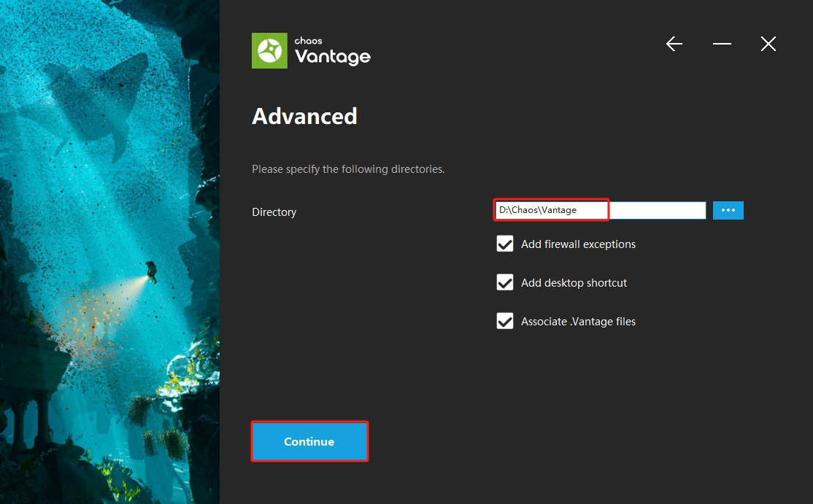
Task: Open the blue ellipsis folder browse icon
Action: (x=728, y=210)
